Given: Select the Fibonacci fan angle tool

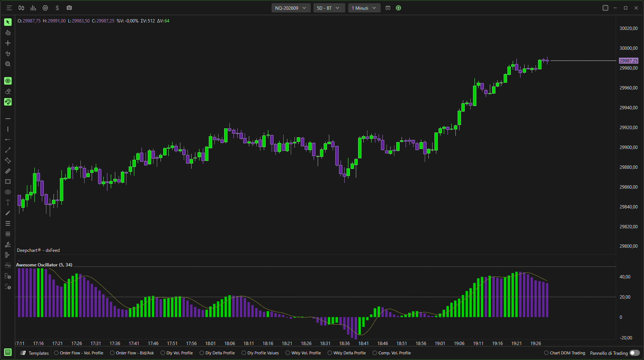Looking at the screenshot, I should coord(8,244).
